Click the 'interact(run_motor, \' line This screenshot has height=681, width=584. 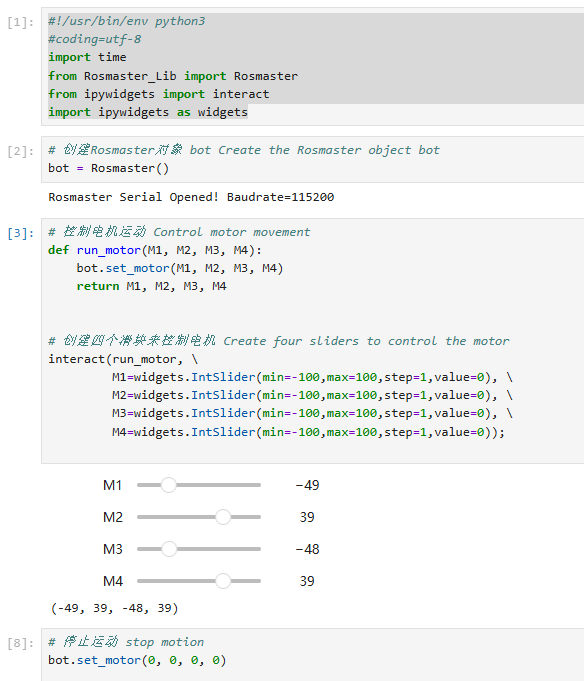point(123,360)
